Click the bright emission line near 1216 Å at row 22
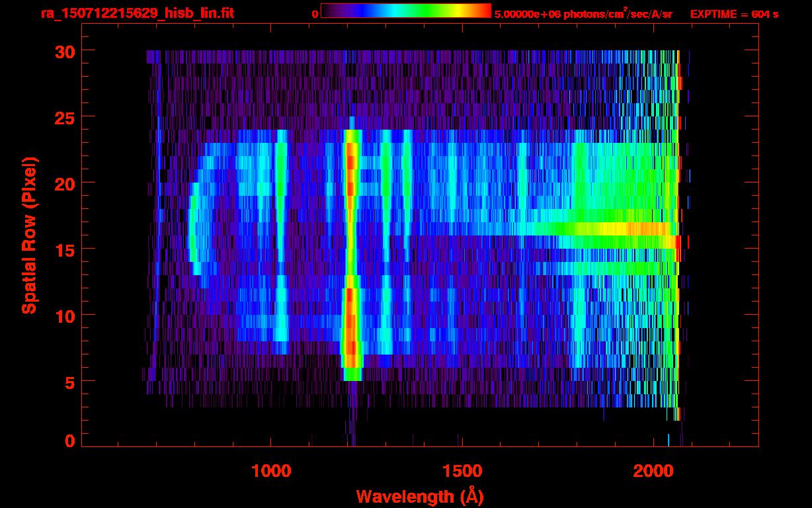 [351, 156]
